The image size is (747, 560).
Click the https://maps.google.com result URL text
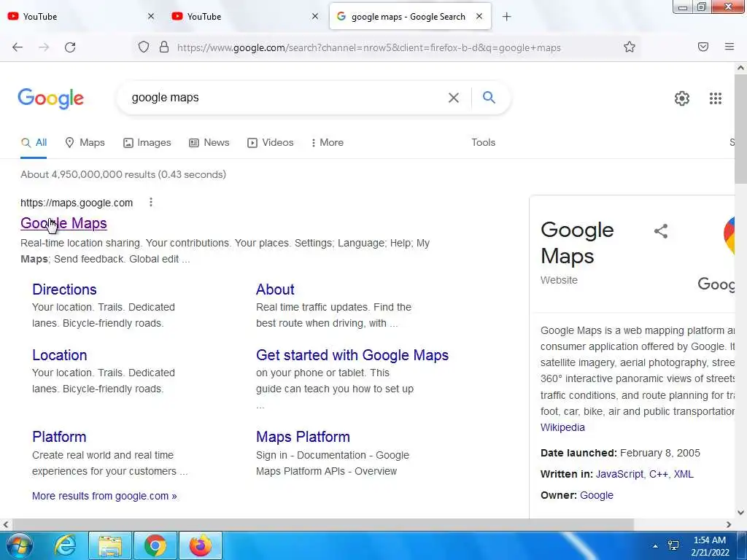pyautogui.click(x=77, y=203)
